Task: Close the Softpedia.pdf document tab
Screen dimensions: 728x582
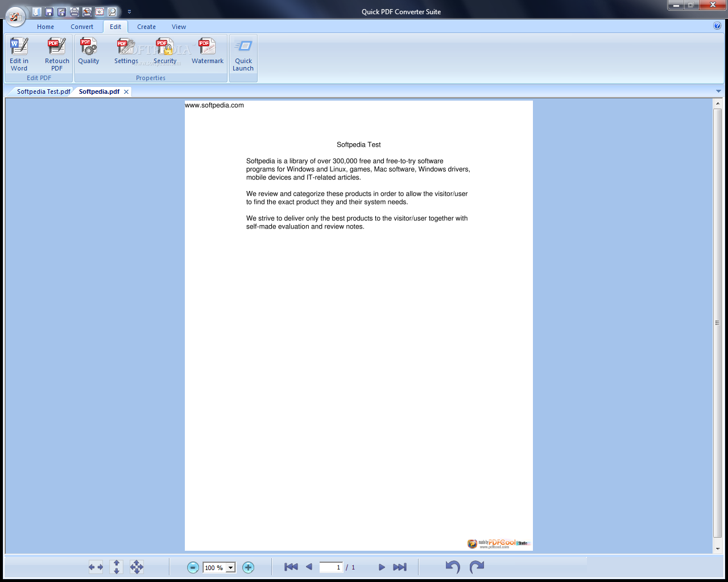Action: [126, 92]
